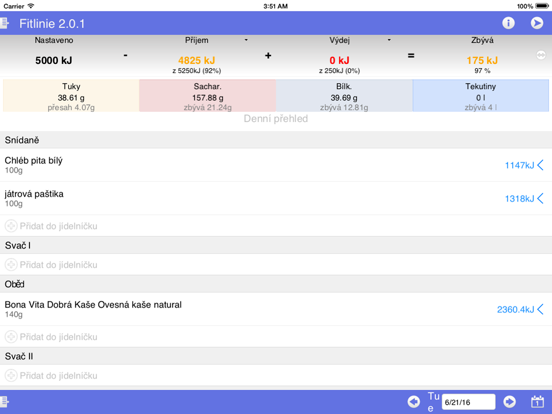Select the Sachar. nutrient tile
The width and height of the screenshot is (552, 414).
pos(208,96)
